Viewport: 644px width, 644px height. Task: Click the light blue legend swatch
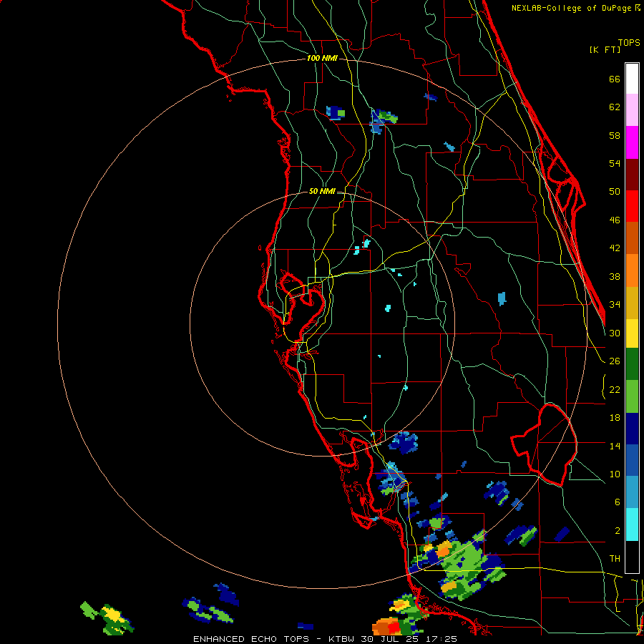[x=632, y=492]
